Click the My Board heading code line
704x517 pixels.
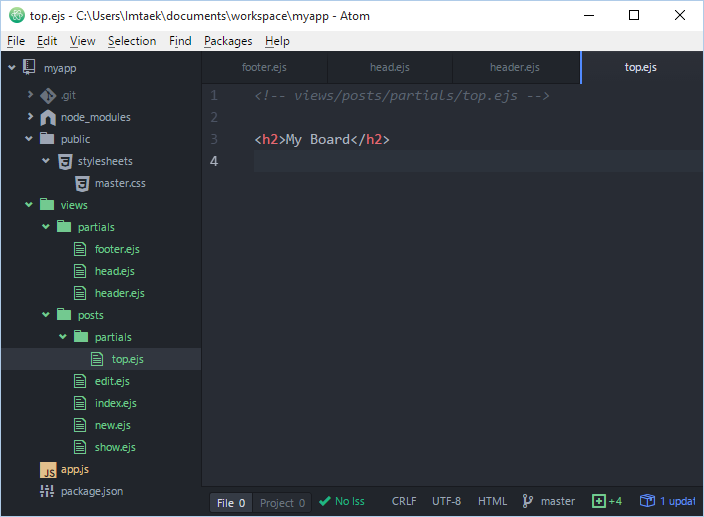click(322, 139)
